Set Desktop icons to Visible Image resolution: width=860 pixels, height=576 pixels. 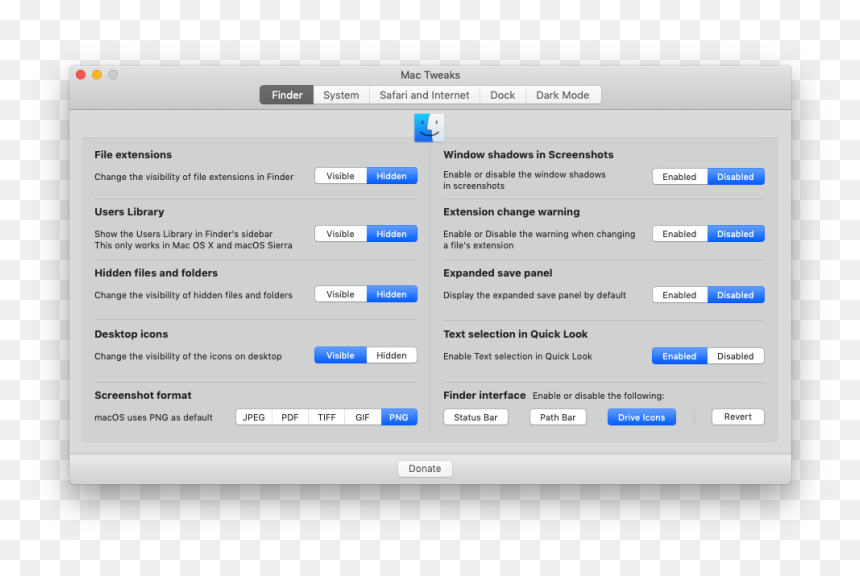[341, 355]
